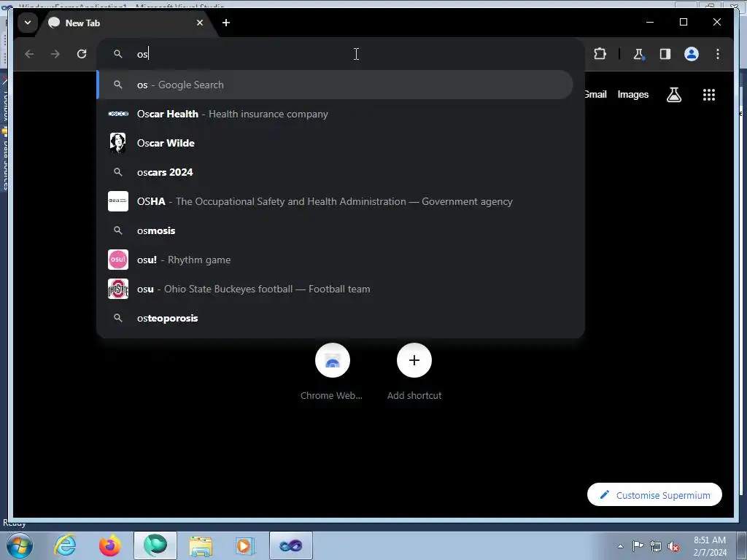The image size is (747, 560).
Task: Open network tray icon
Action: (656, 546)
